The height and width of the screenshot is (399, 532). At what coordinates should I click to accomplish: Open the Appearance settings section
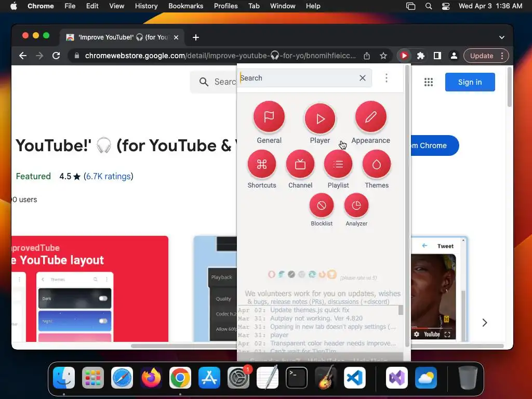[371, 117]
